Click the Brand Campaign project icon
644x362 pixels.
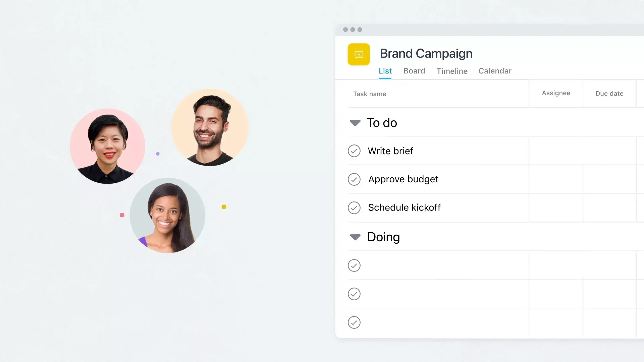[x=359, y=54]
